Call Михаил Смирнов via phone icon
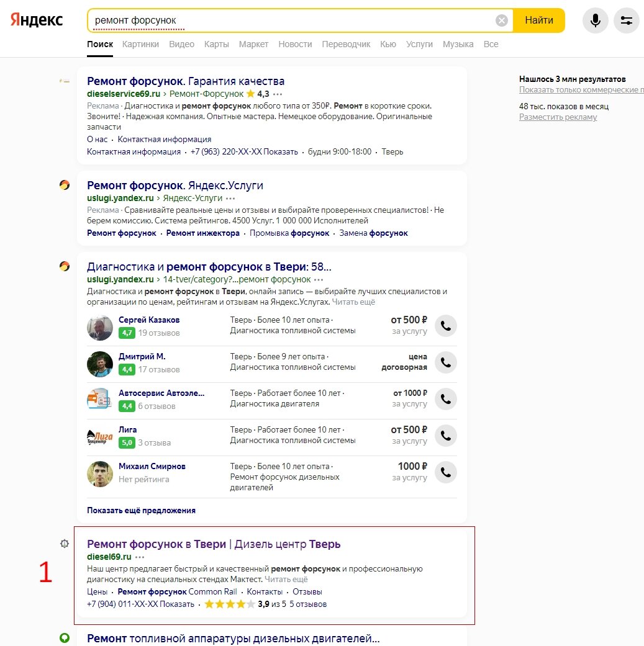 coord(446,472)
